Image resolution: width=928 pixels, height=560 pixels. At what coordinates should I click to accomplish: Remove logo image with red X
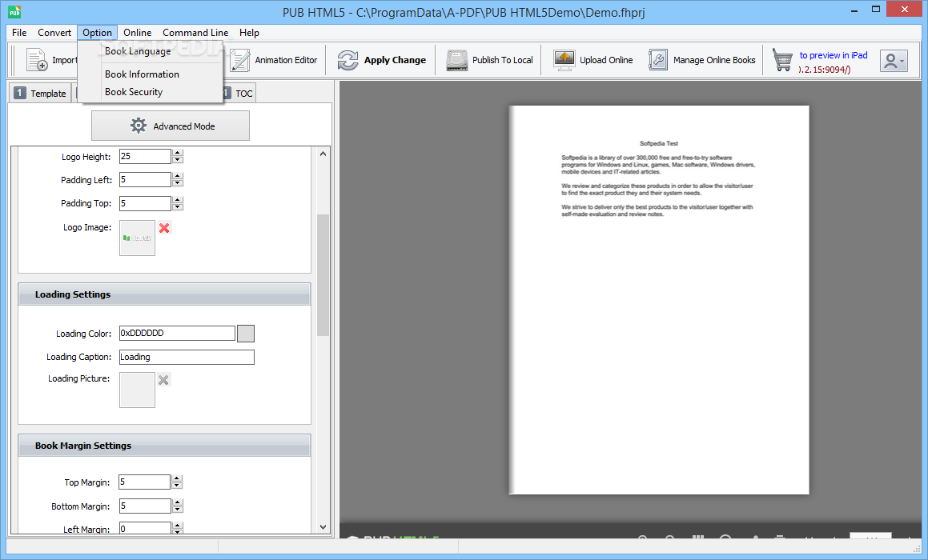tap(164, 228)
